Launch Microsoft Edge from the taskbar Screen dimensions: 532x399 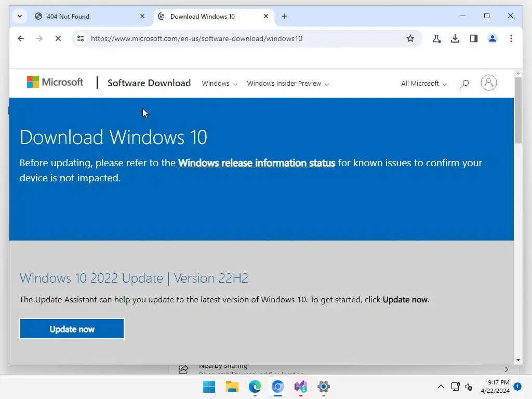[255, 387]
